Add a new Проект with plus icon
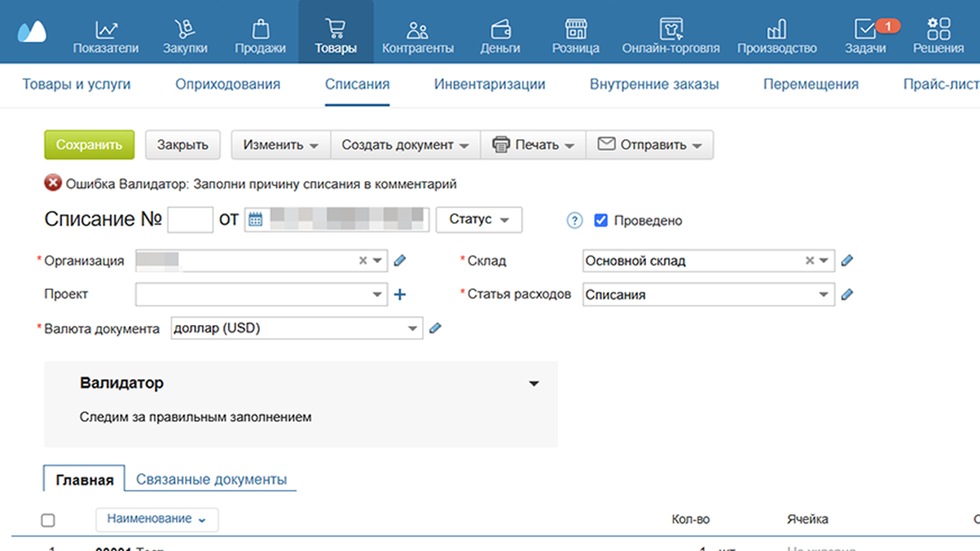This screenshot has height=551, width=980. click(x=400, y=295)
